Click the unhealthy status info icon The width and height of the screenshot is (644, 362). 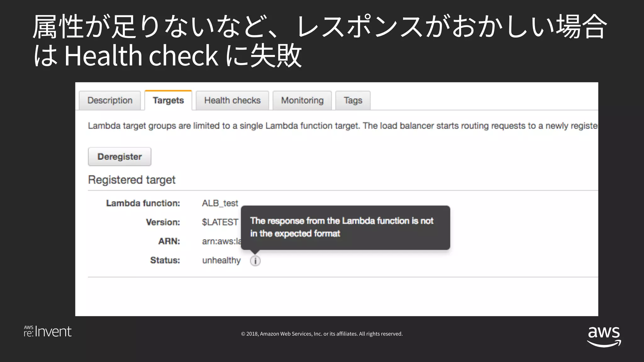[255, 261]
